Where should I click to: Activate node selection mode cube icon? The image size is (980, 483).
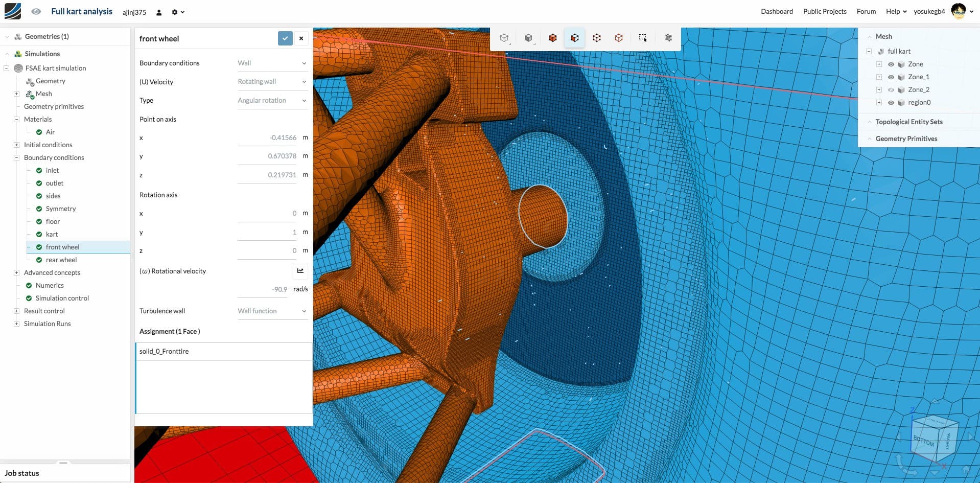coord(597,38)
